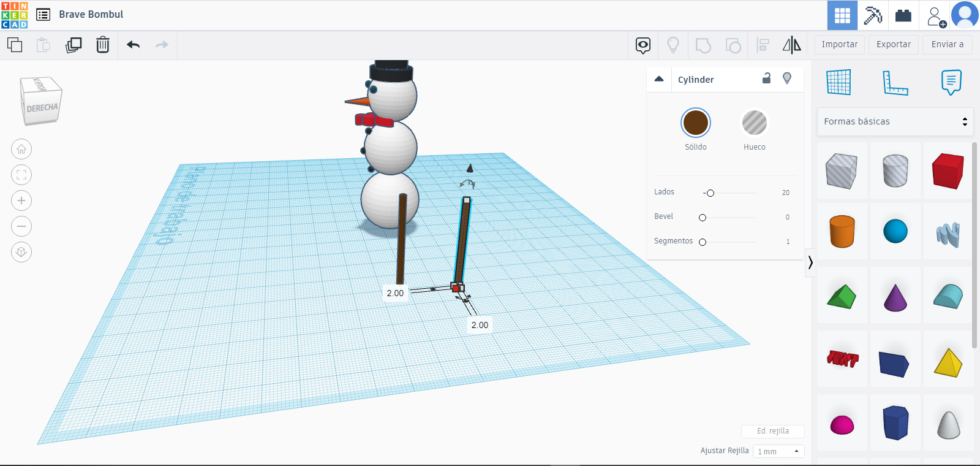Open the Formas básicas shape category dropdown
Screen dimensions: 980x466
[895, 121]
